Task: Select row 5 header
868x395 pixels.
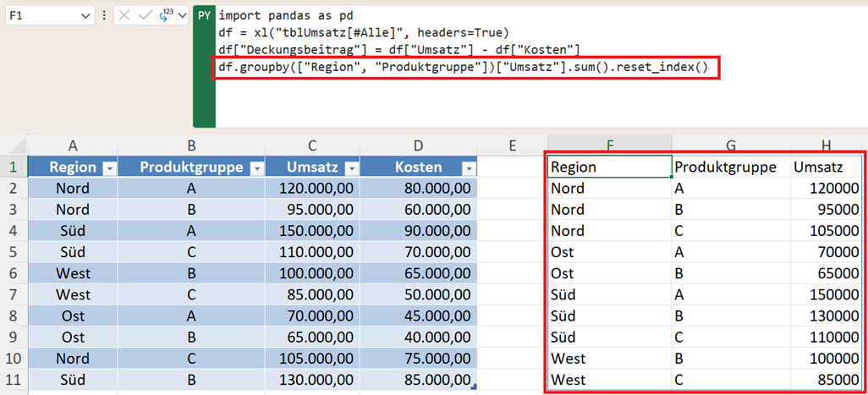Action: (x=14, y=252)
